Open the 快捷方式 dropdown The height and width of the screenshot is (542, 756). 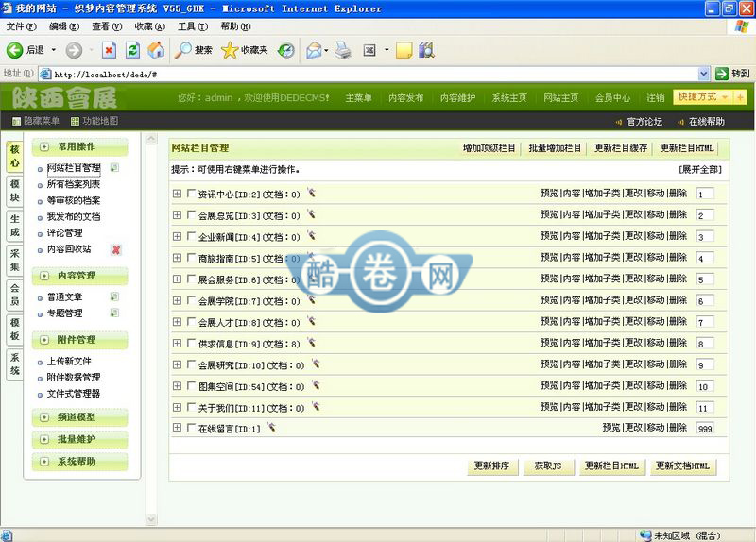tap(702, 97)
